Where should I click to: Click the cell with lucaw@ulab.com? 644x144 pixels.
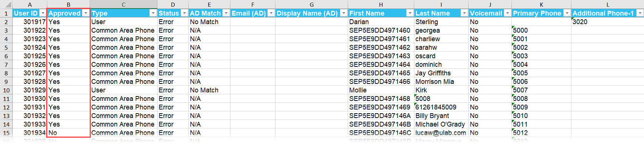click(441, 133)
